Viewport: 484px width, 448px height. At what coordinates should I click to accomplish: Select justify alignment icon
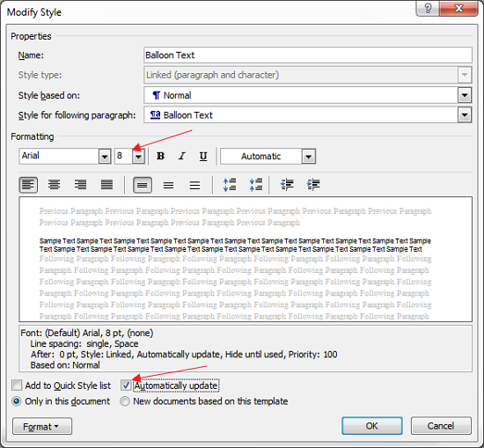pos(106,185)
